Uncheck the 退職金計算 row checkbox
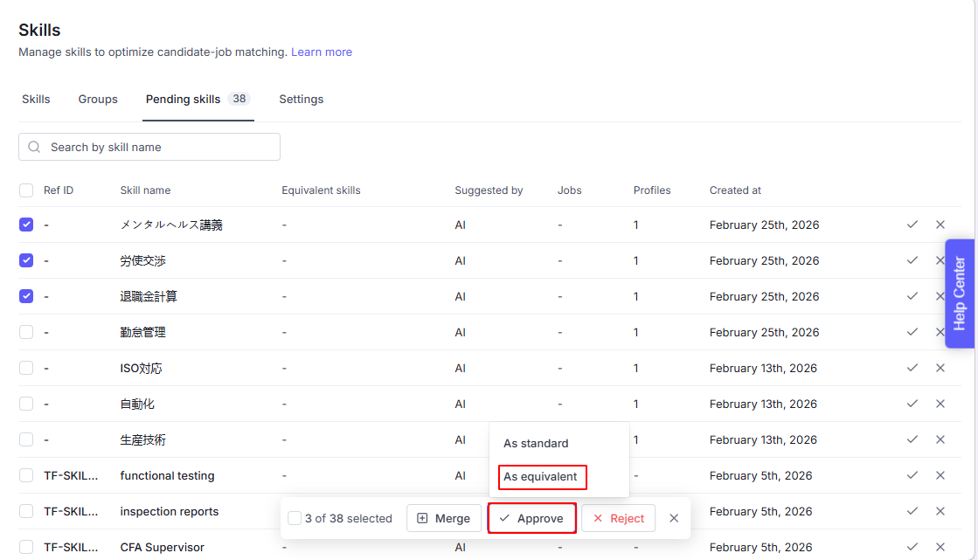978x560 pixels. (x=26, y=296)
